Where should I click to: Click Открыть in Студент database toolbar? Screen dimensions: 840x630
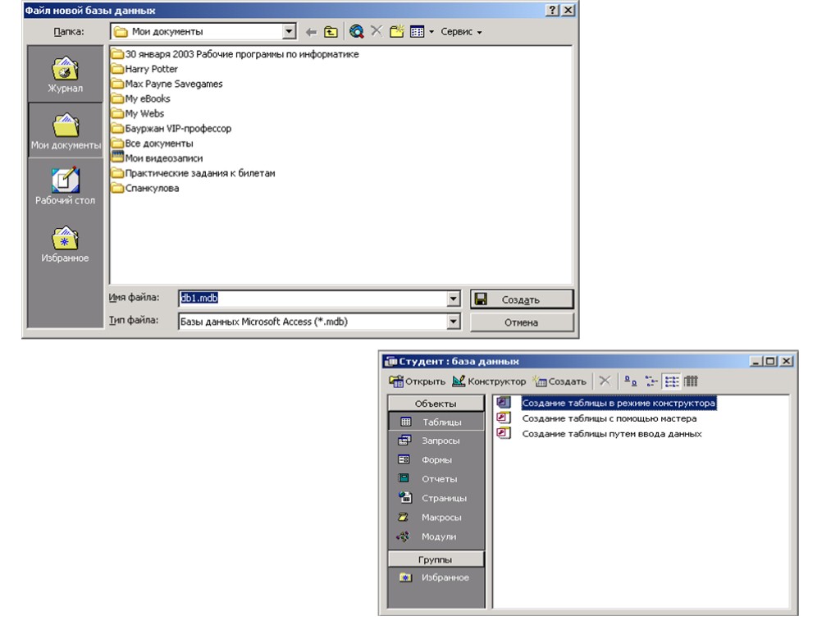click(x=417, y=381)
